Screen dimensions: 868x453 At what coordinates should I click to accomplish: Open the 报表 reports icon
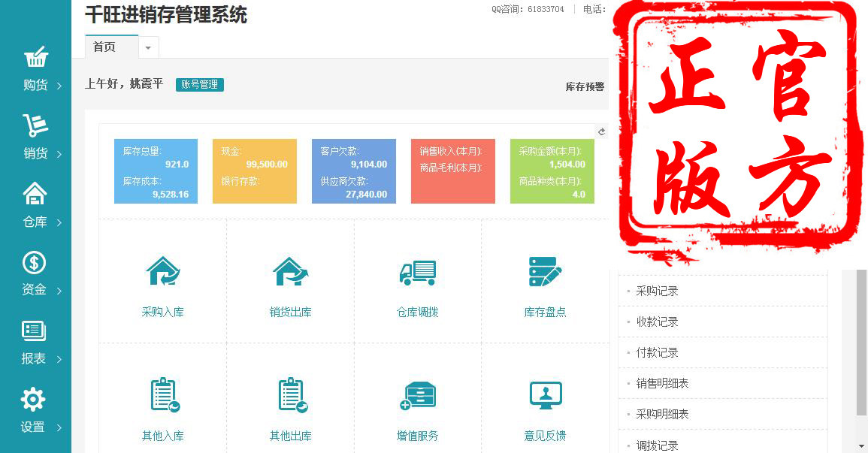point(33,331)
